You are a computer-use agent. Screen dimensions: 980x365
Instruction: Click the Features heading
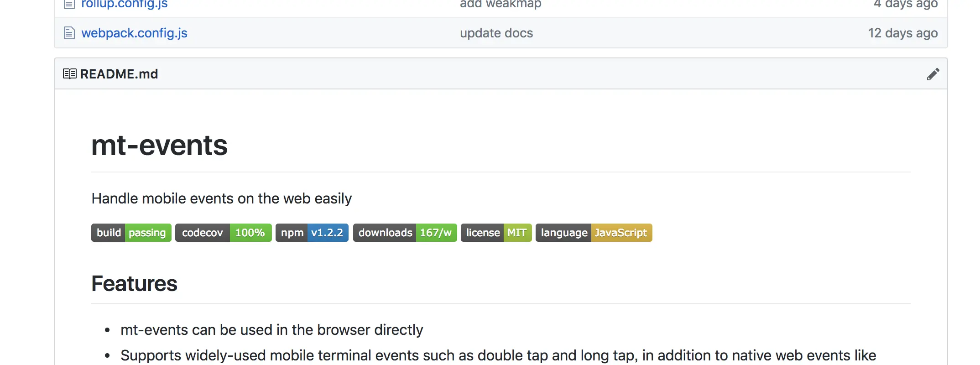point(134,283)
